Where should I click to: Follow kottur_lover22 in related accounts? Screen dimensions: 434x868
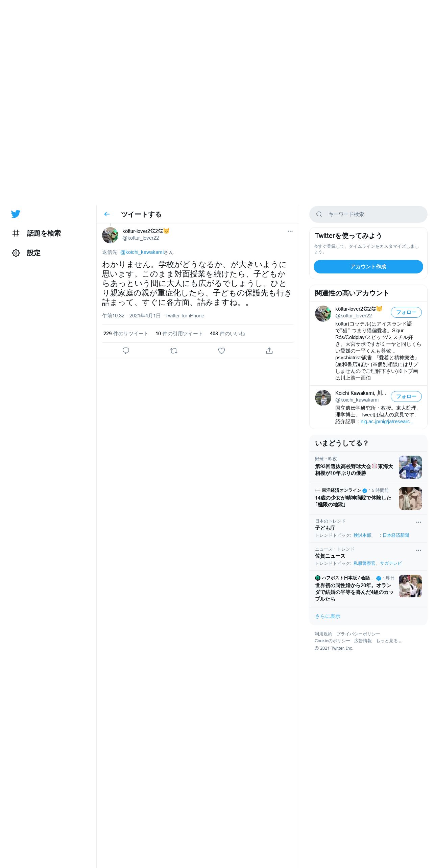tap(406, 312)
